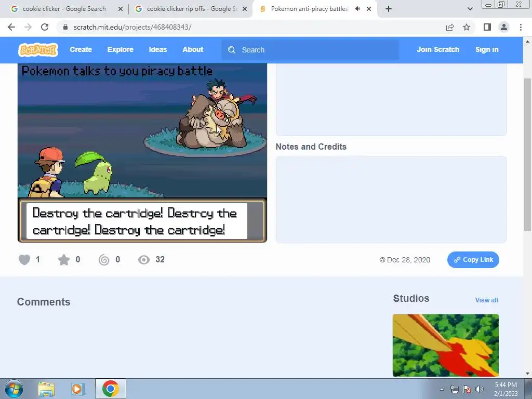Open a new browser tab
The width and height of the screenshot is (532, 399).
(x=389, y=9)
